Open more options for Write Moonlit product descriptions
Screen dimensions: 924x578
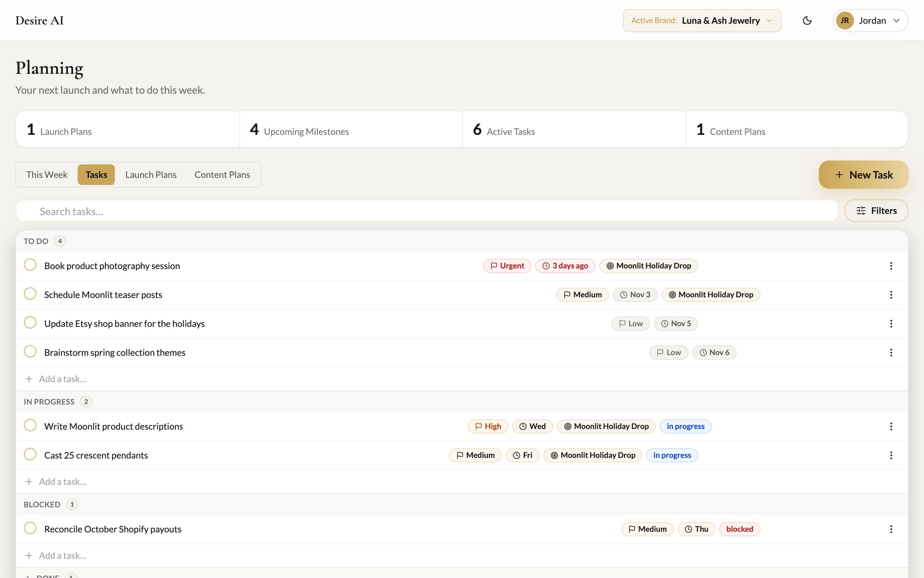click(x=891, y=426)
